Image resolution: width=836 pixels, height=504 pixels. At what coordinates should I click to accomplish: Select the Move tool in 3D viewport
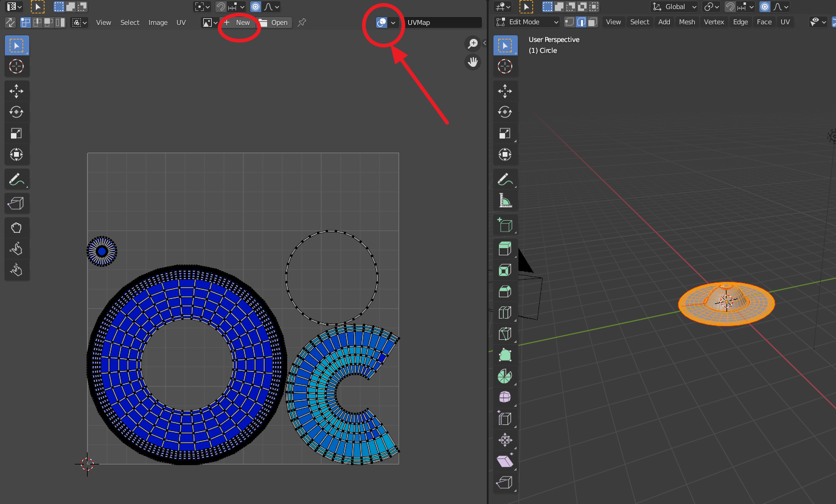click(x=505, y=91)
